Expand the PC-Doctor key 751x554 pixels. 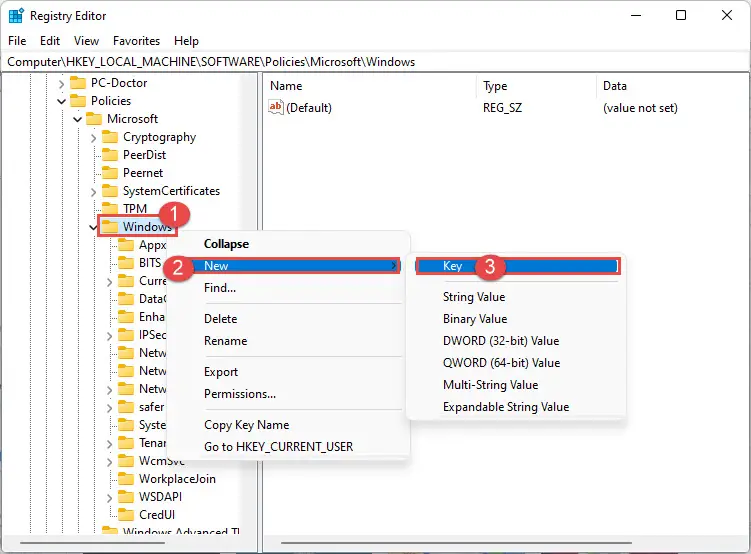click(61, 84)
